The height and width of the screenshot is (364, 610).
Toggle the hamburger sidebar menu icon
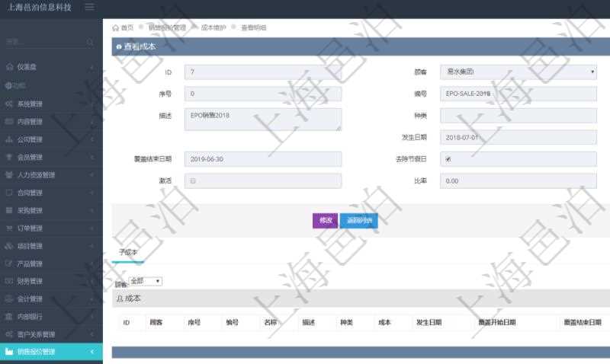click(89, 7)
